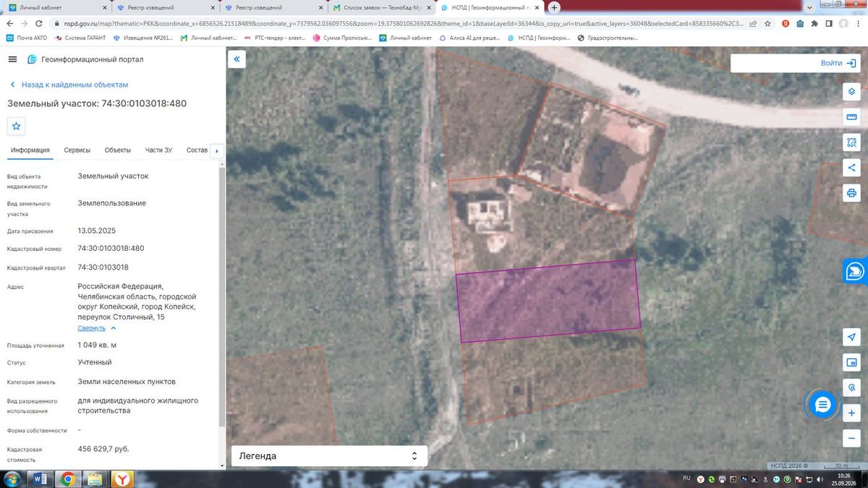868x488 pixels.
Task: Add the parcel to favorites with the star
Action: coord(17,126)
